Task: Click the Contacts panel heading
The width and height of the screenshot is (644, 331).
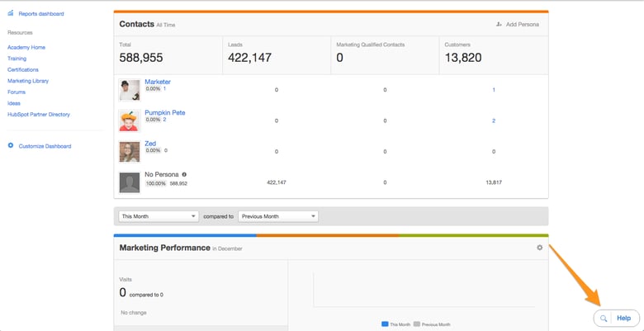Action: (x=136, y=24)
